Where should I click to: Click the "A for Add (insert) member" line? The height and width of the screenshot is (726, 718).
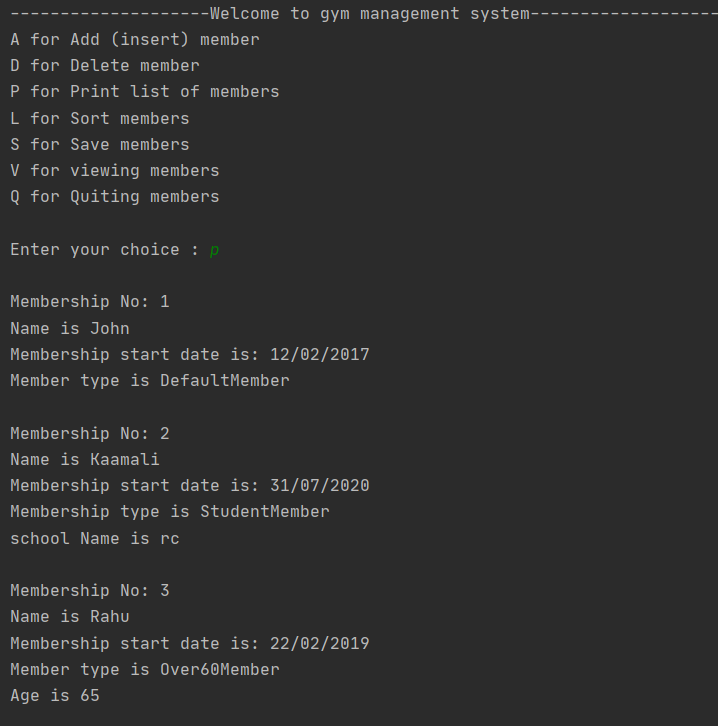pyautogui.click(x=135, y=40)
